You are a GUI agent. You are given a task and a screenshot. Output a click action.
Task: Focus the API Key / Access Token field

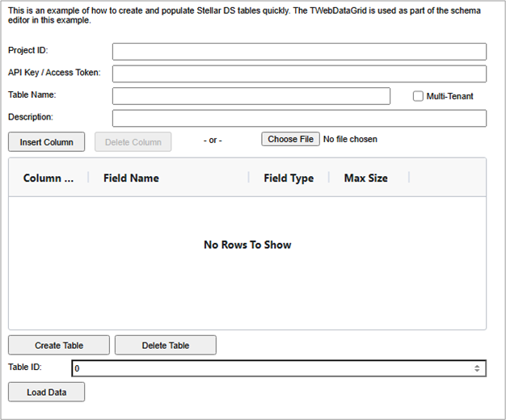click(x=299, y=73)
